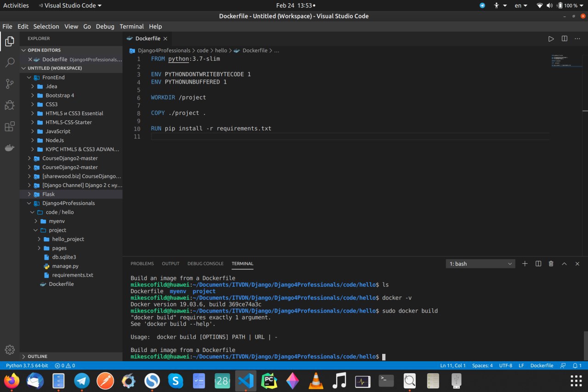The height and width of the screenshot is (392, 588).
Task: Close the terminal panel
Action: click(577, 263)
